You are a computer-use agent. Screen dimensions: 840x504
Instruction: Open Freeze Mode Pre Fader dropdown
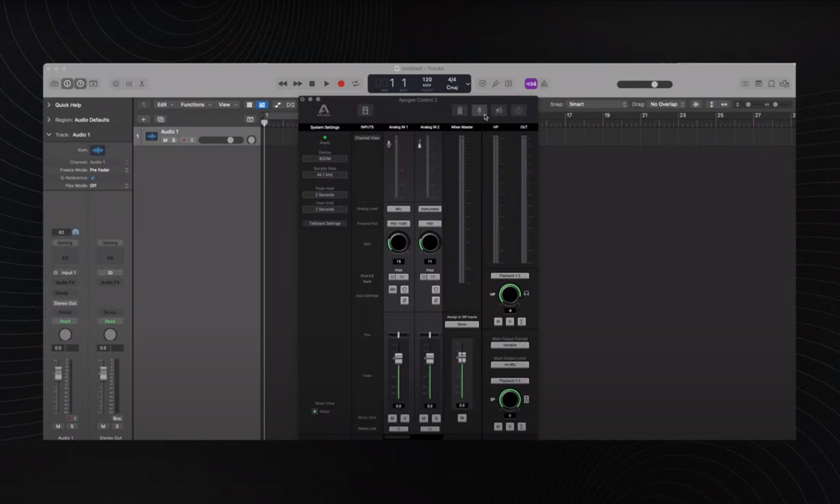(109, 170)
